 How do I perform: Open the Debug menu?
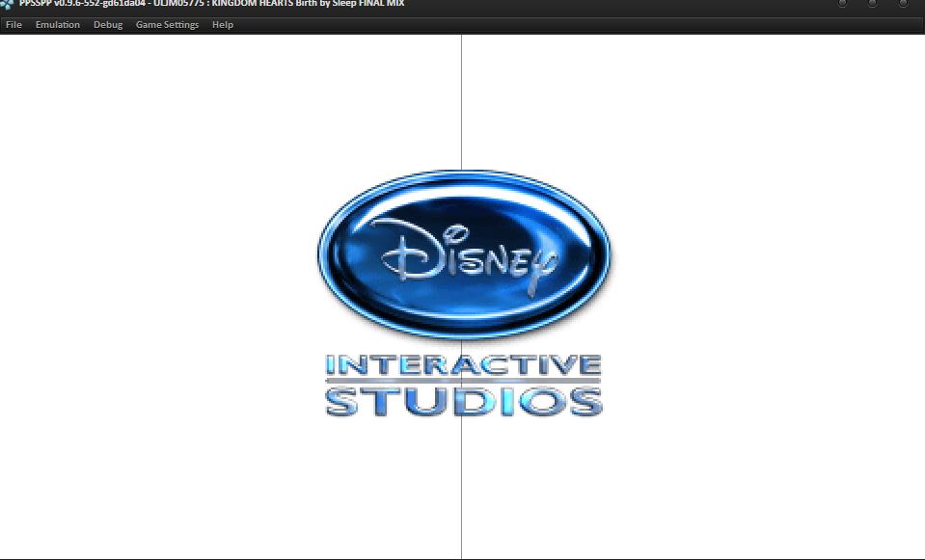(108, 25)
